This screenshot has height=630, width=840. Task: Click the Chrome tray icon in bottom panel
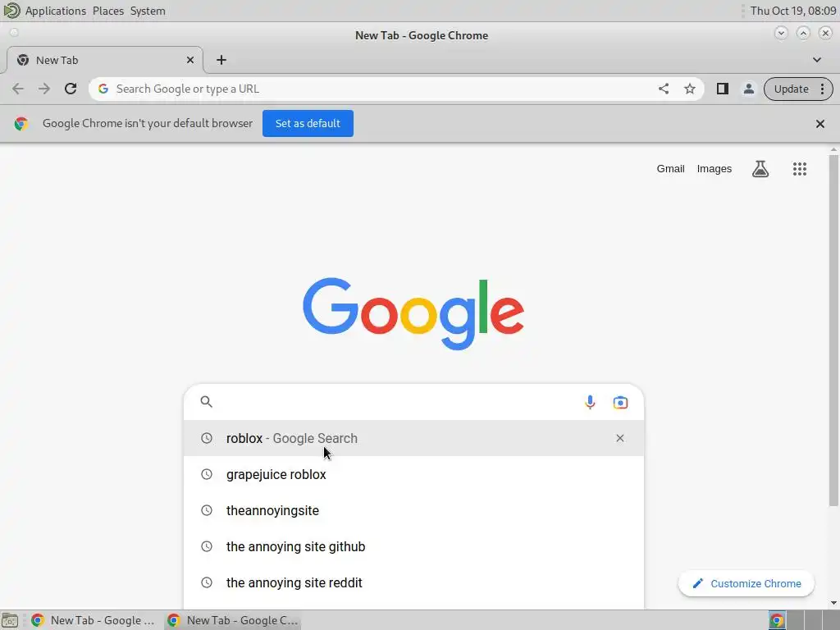(777, 620)
